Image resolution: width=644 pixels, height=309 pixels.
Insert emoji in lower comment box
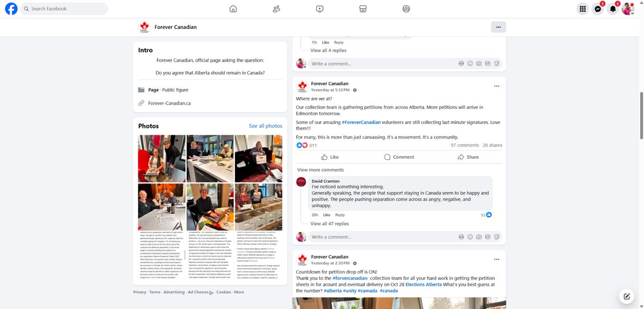click(x=470, y=237)
